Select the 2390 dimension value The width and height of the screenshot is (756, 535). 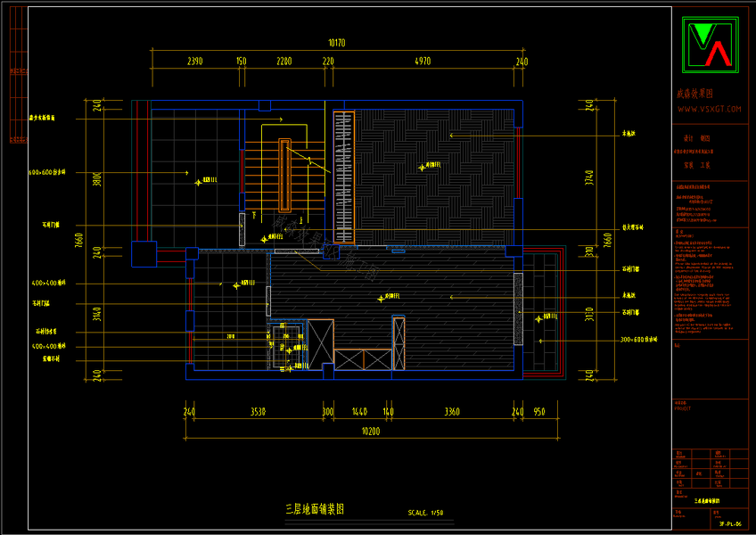click(x=194, y=62)
